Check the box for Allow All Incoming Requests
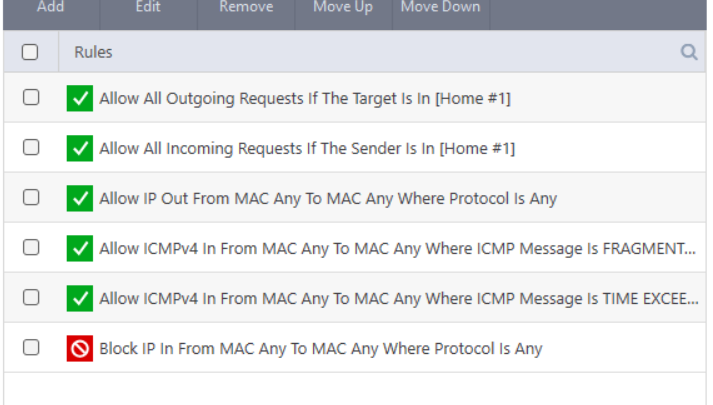Image resolution: width=713 pixels, height=405 pixels. pyautogui.click(x=31, y=147)
